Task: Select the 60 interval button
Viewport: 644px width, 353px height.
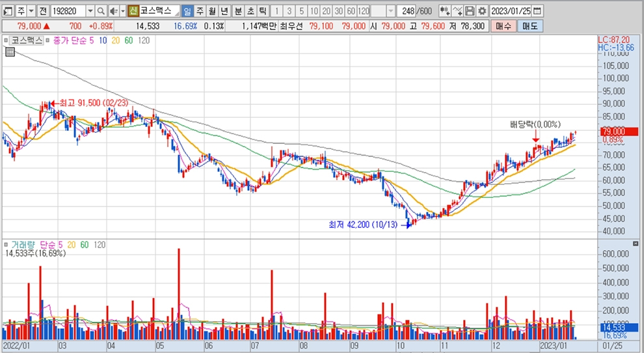Action: pyautogui.click(x=351, y=10)
